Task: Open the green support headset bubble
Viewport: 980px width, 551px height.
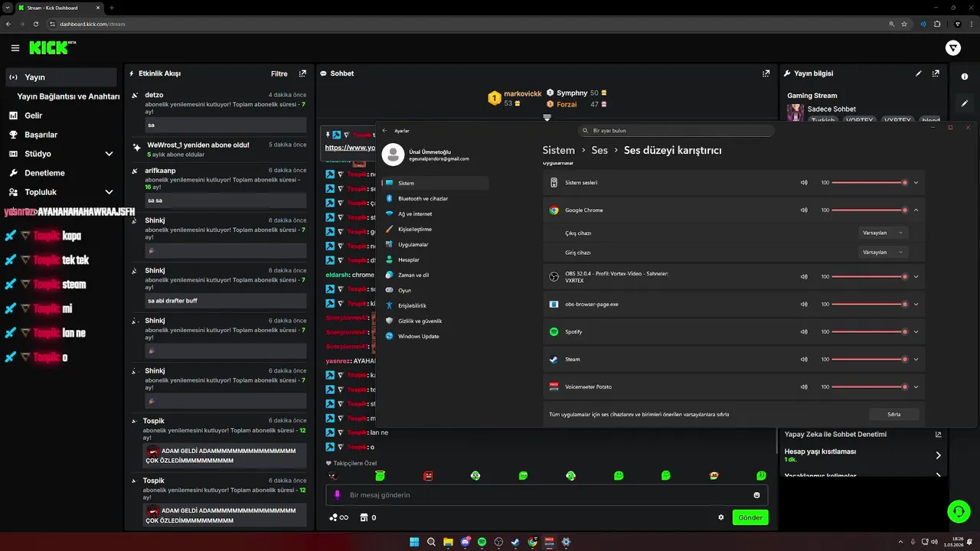Action: point(959,510)
